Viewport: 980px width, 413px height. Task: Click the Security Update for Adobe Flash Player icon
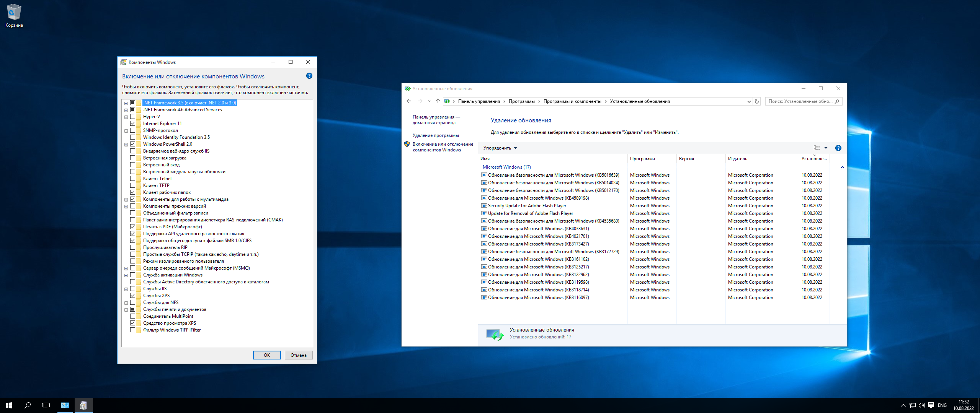484,206
